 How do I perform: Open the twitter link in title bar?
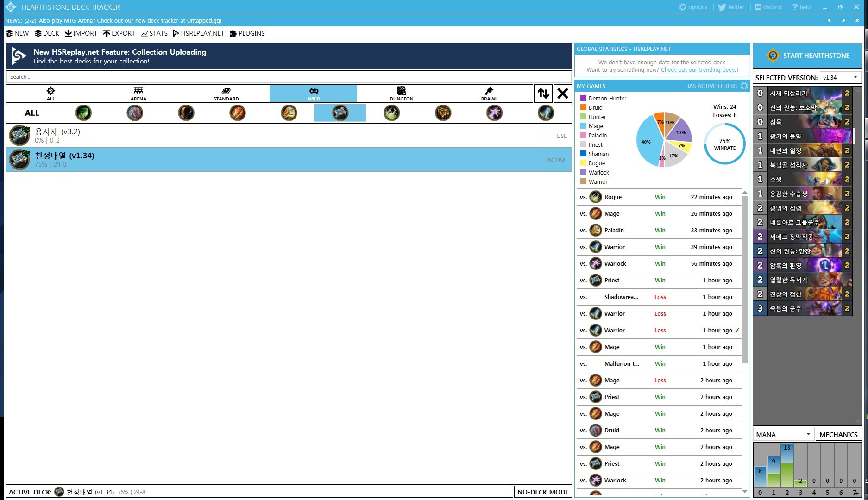731,7
